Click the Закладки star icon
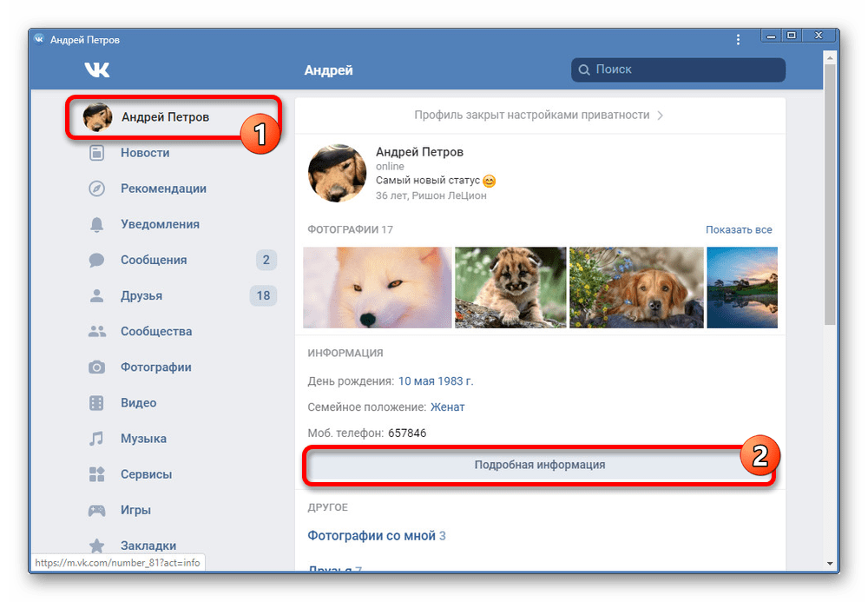 coord(96,546)
